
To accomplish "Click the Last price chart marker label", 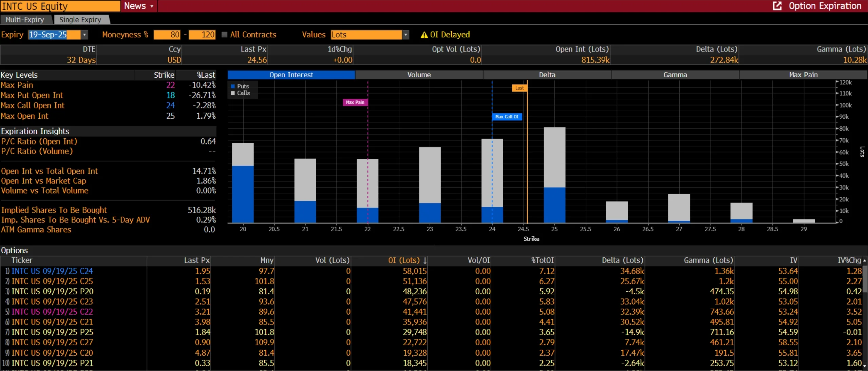I will click(519, 88).
